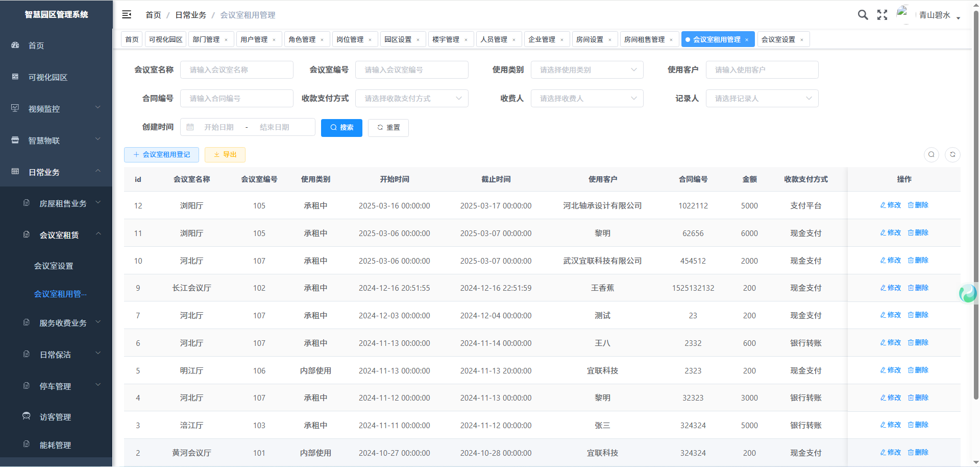Click 修改 for the 河北轴承设计有限公司 row
Viewport: 980px width, 467px height.
[891, 205]
